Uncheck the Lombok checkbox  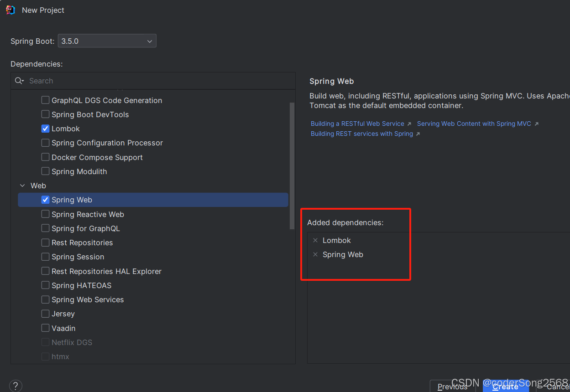(x=45, y=129)
